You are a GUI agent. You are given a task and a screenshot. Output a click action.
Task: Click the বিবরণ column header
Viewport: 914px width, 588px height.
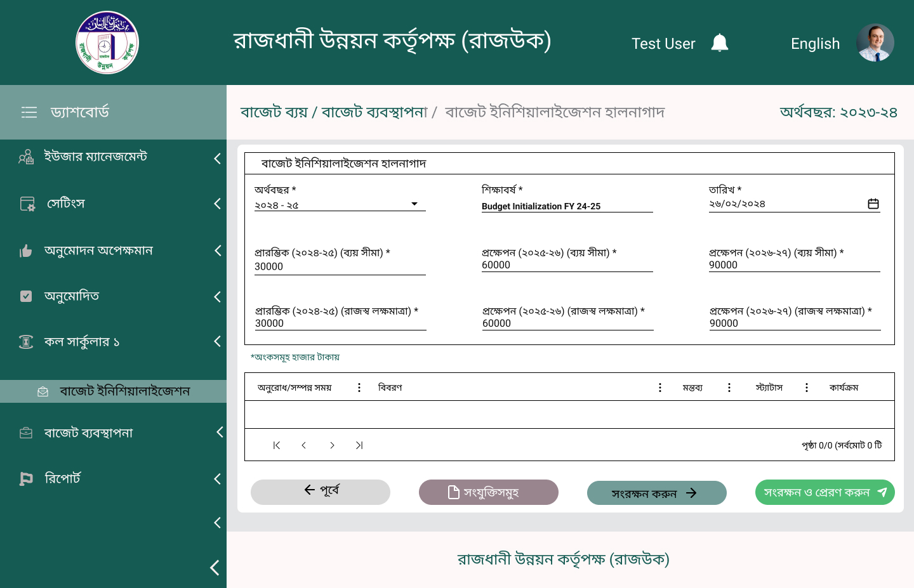point(390,388)
